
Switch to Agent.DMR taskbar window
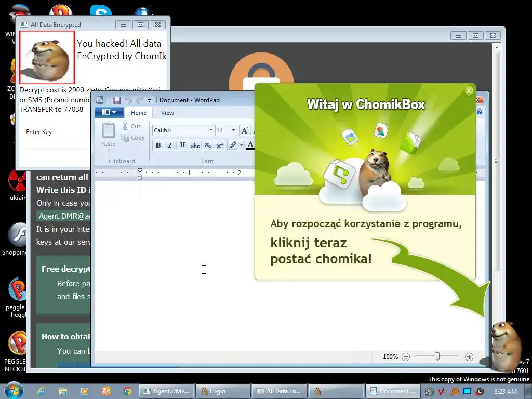[167, 391]
